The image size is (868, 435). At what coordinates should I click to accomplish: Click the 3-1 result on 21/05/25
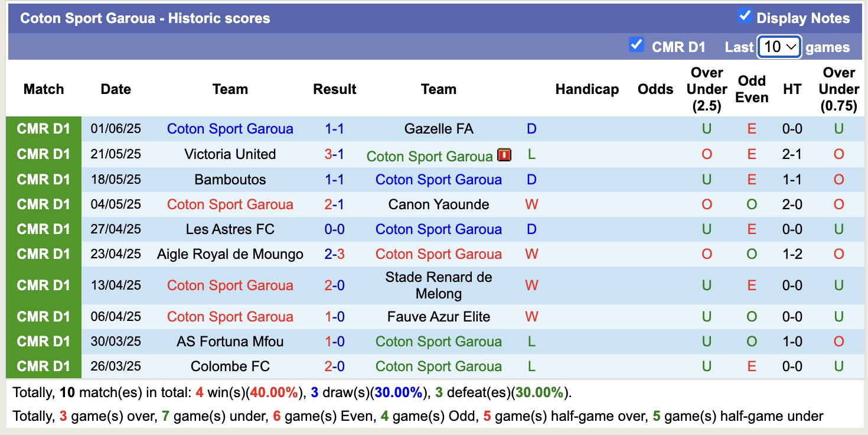click(334, 154)
